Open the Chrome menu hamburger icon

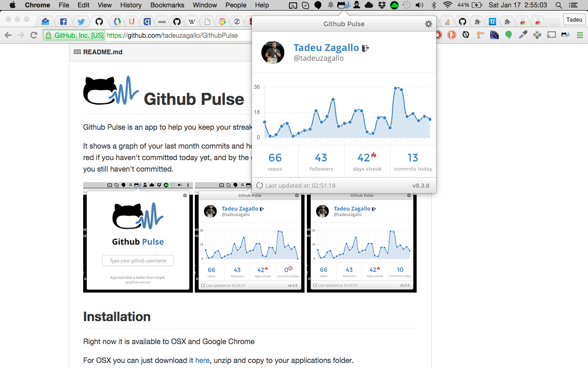click(x=581, y=35)
